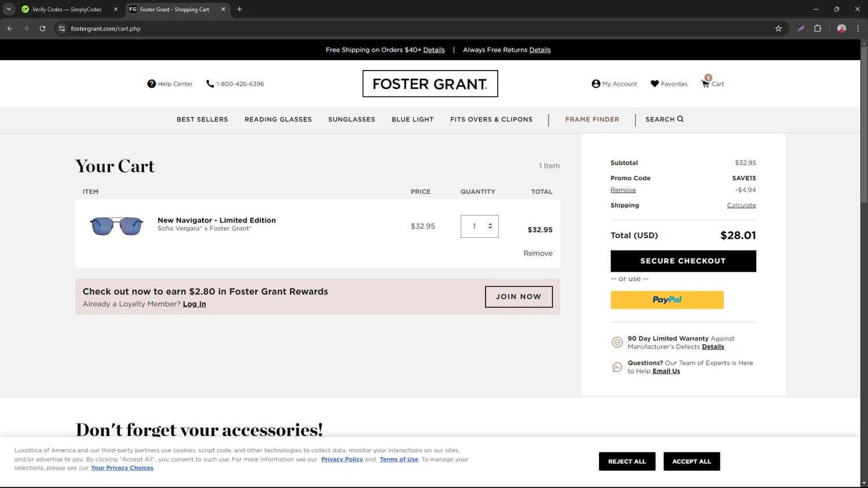The width and height of the screenshot is (868, 488).
Task: Increase quantity using stepper arrows
Action: coord(490,224)
